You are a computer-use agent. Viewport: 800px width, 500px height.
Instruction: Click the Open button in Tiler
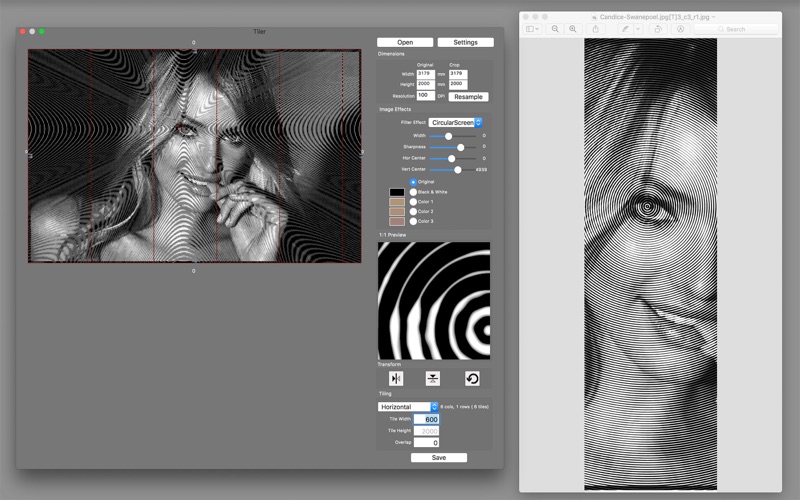tap(405, 42)
